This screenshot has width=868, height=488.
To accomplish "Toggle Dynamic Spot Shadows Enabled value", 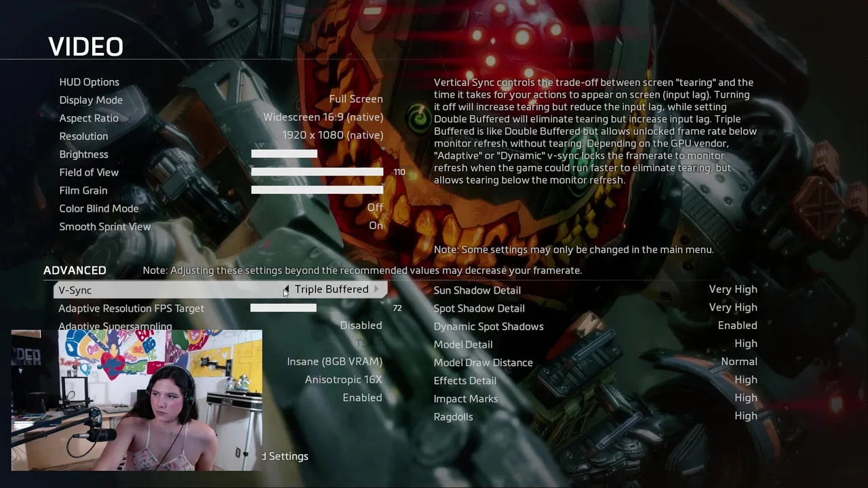I will click(x=737, y=325).
